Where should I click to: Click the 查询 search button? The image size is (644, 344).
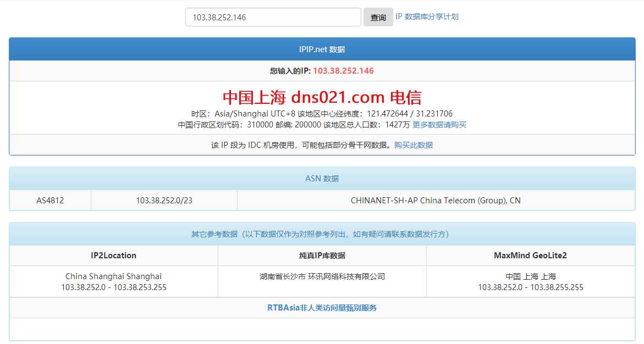coord(378,17)
